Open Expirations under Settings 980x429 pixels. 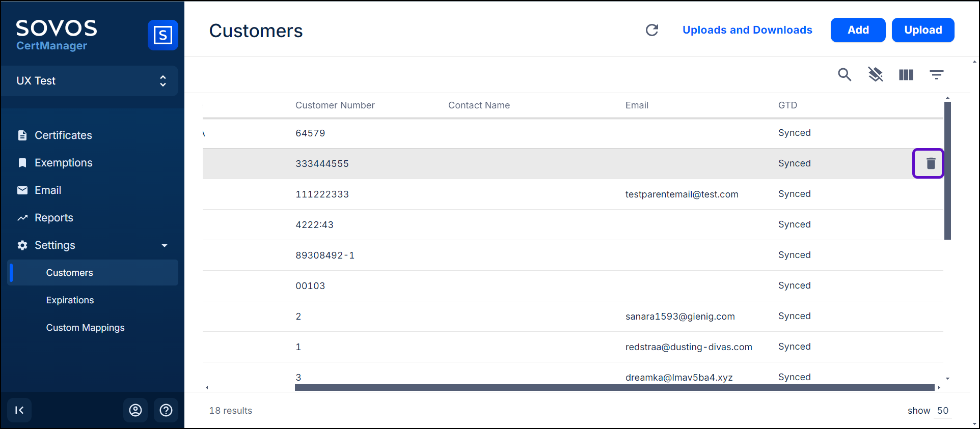[x=70, y=300]
